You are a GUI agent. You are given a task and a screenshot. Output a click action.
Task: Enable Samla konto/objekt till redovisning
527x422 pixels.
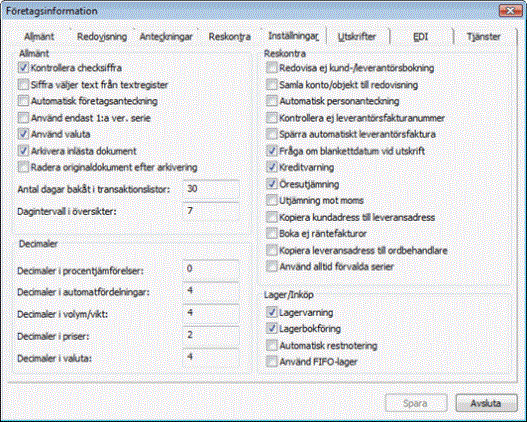[x=272, y=85]
